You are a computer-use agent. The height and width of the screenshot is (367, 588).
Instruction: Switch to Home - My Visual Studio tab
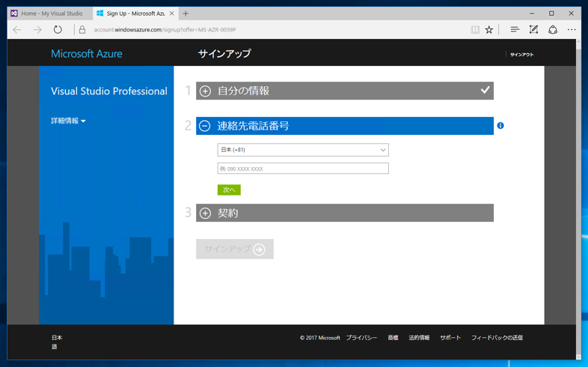pyautogui.click(x=49, y=13)
